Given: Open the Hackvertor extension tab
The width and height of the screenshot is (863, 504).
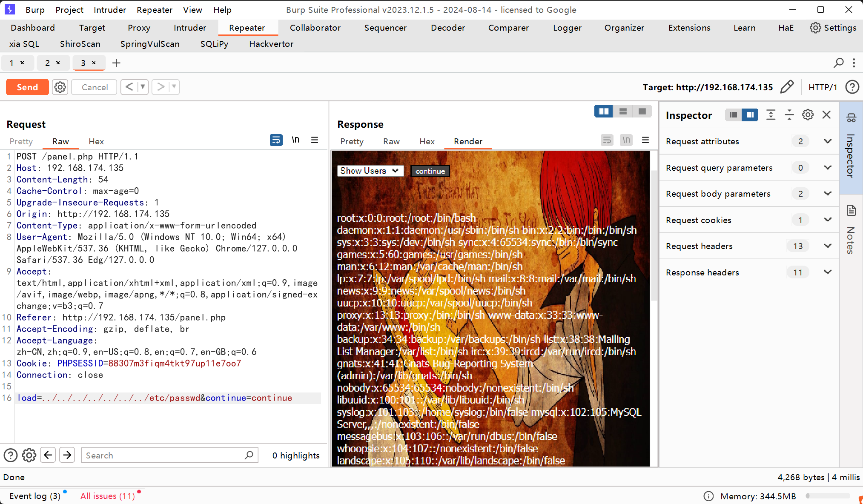Looking at the screenshot, I should 271,44.
